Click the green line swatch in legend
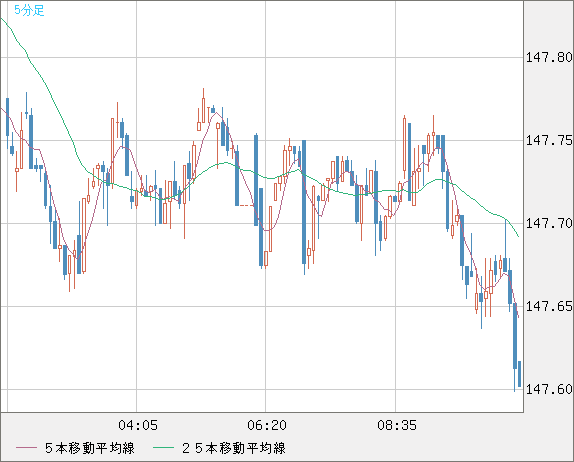The width and height of the screenshot is (574, 462). pyautogui.click(x=163, y=448)
